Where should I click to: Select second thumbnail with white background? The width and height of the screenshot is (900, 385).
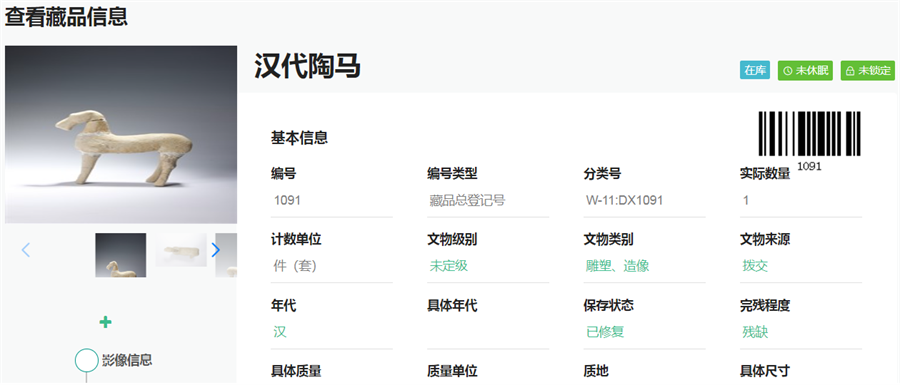[181, 250]
